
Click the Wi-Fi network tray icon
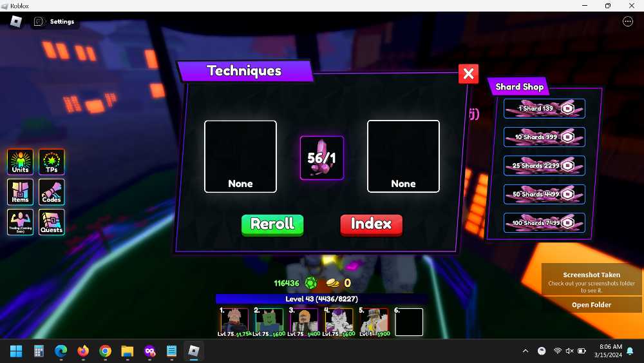pyautogui.click(x=557, y=351)
